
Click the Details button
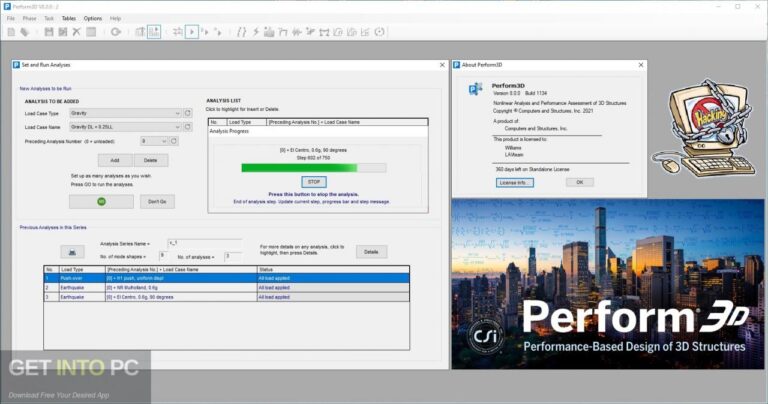[x=371, y=252]
